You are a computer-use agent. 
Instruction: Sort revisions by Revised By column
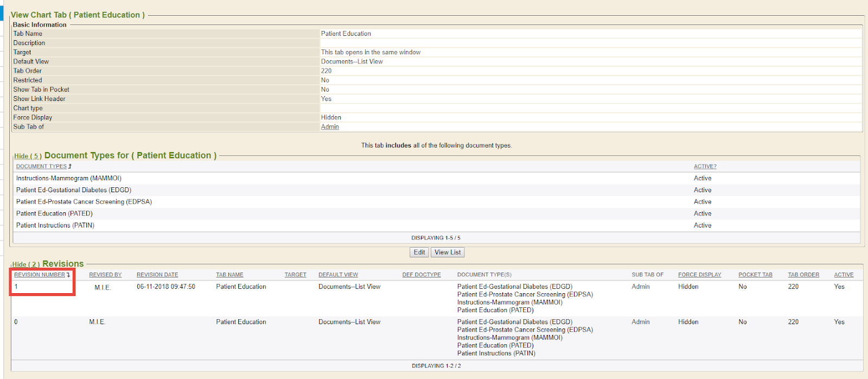105,275
